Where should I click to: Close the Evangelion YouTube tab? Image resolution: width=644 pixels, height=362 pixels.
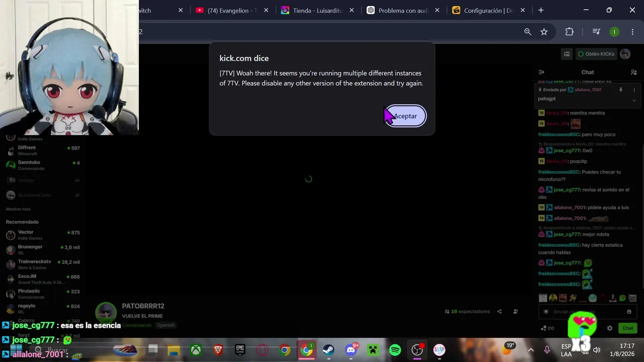coord(266,10)
